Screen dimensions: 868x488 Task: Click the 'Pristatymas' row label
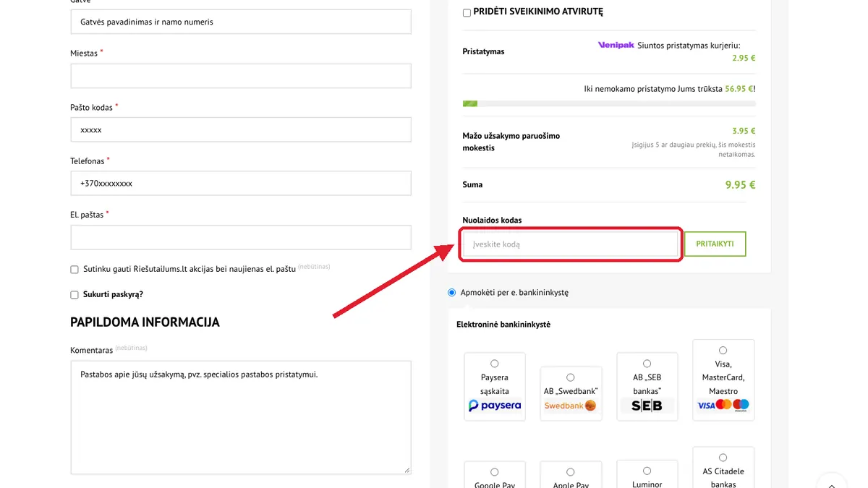tap(483, 52)
